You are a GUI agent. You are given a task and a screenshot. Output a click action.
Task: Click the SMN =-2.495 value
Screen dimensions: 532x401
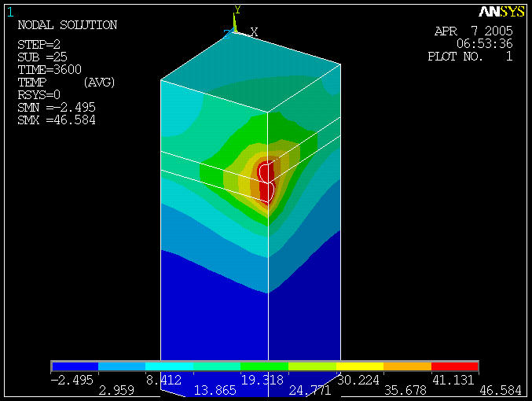(x=57, y=107)
